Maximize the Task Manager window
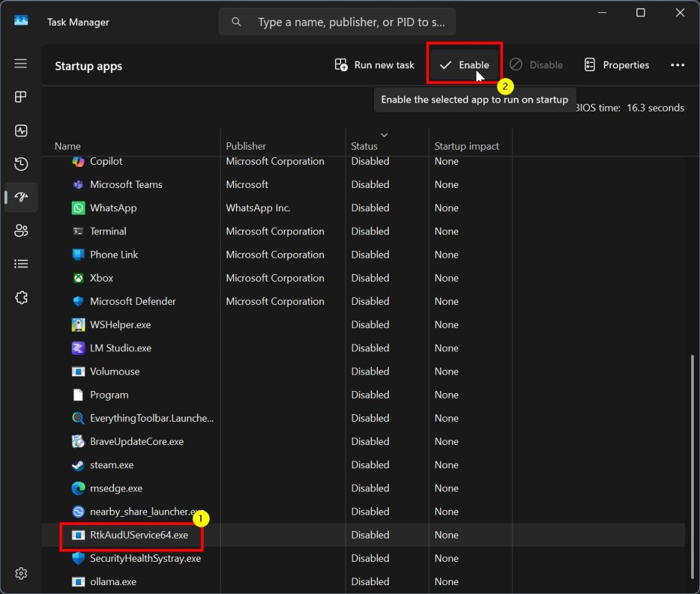 640,12
